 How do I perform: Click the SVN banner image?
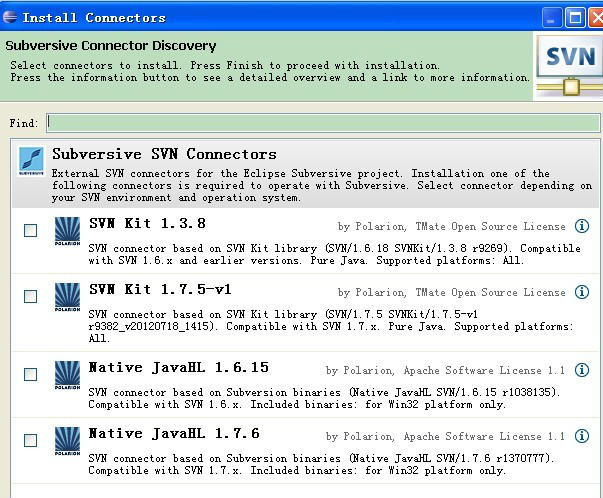(x=568, y=67)
